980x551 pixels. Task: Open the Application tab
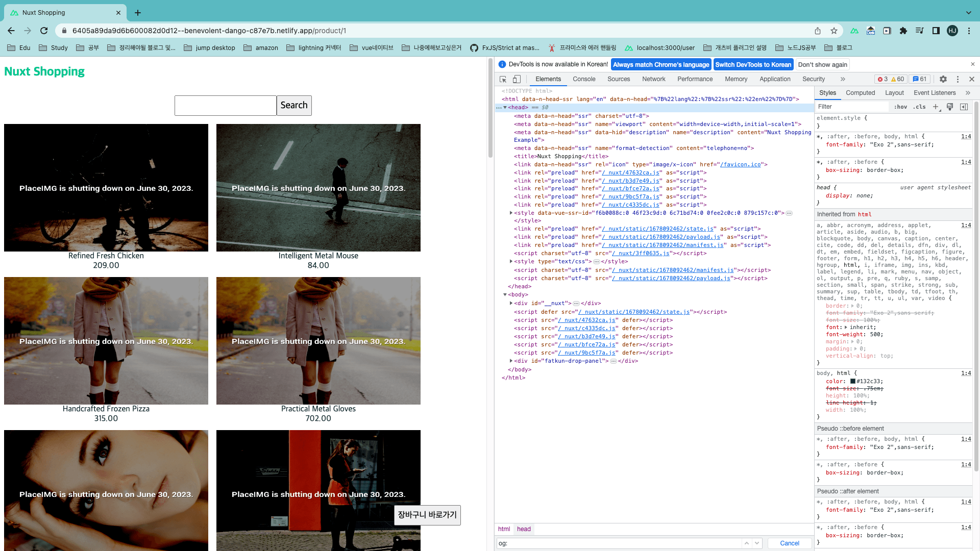(x=775, y=79)
